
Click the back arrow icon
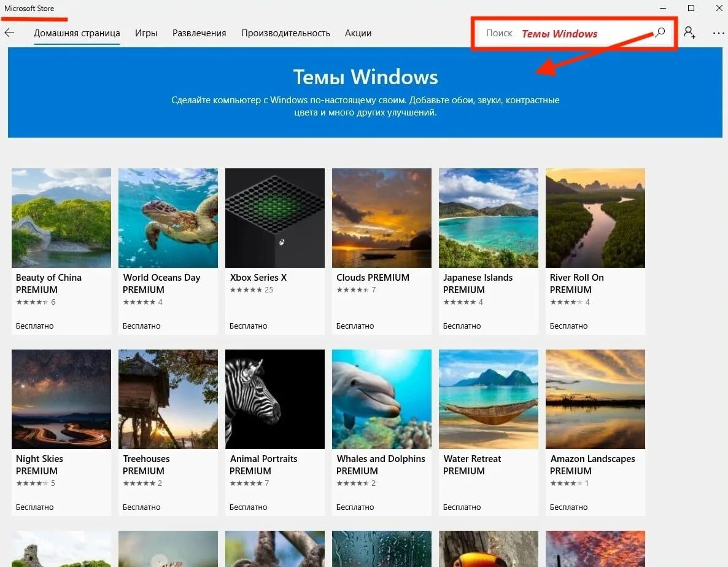coord(9,33)
